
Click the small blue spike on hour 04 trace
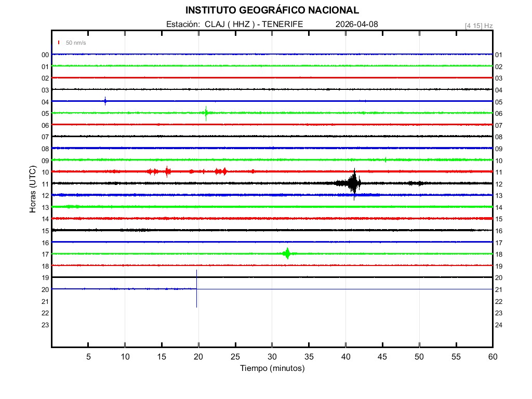[x=105, y=101]
